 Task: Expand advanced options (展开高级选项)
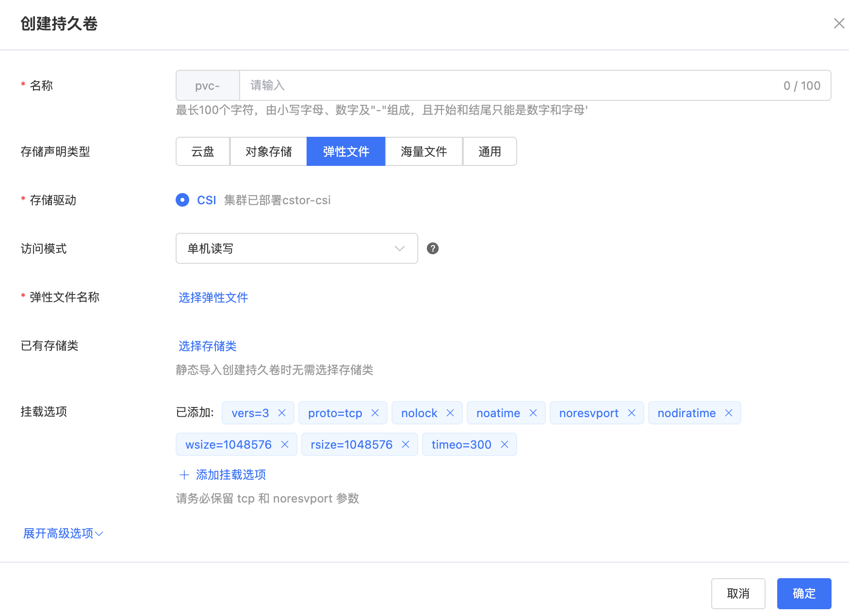pyautogui.click(x=63, y=534)
